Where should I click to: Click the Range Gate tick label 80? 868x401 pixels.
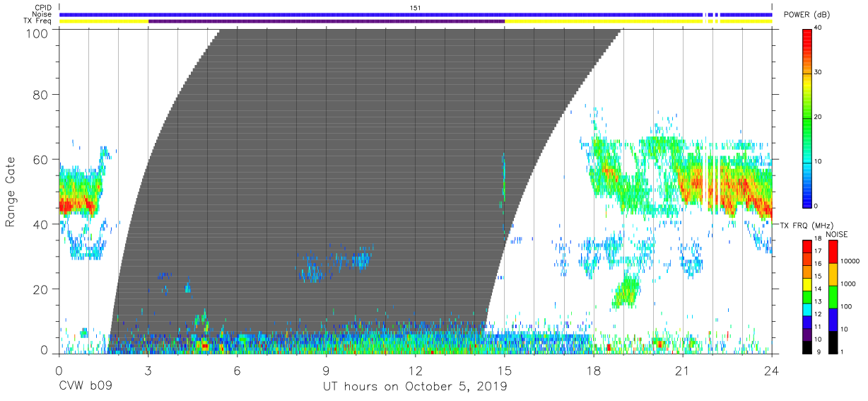[39, 94]
